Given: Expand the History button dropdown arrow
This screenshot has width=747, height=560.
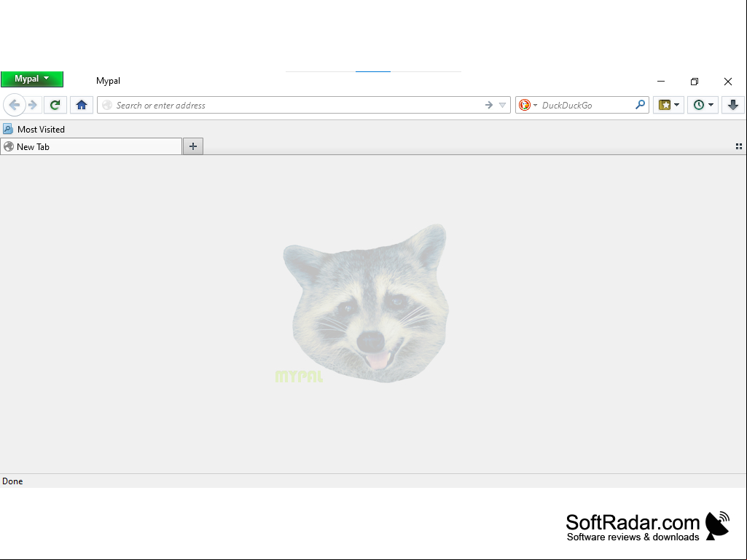Looking at the screenshot, I should [x=711, y=105].
